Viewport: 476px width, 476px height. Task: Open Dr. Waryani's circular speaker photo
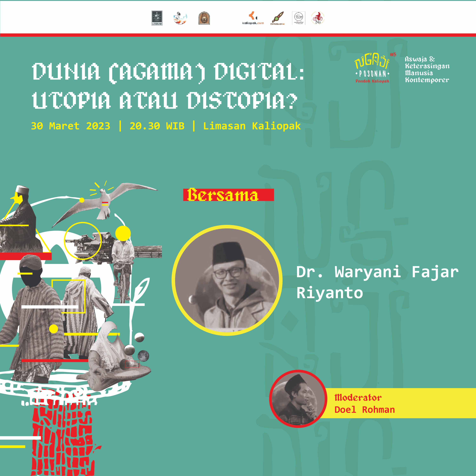click(x=227, y=280)
